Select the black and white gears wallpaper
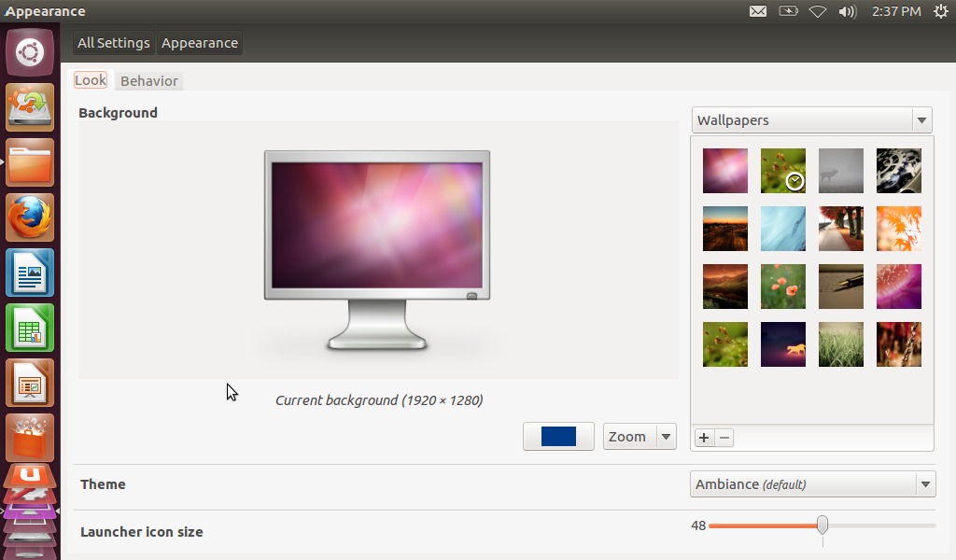The image size is (956, 560). [x=899, y=171]
